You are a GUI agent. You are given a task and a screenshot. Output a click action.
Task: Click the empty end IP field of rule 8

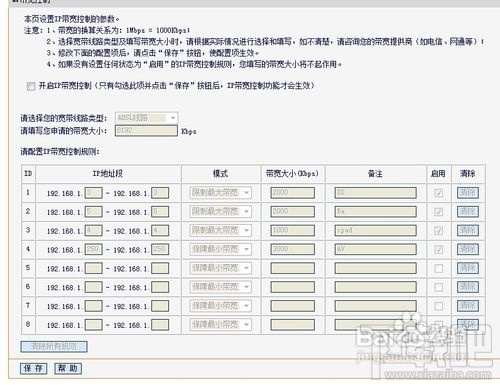point(160,325)
